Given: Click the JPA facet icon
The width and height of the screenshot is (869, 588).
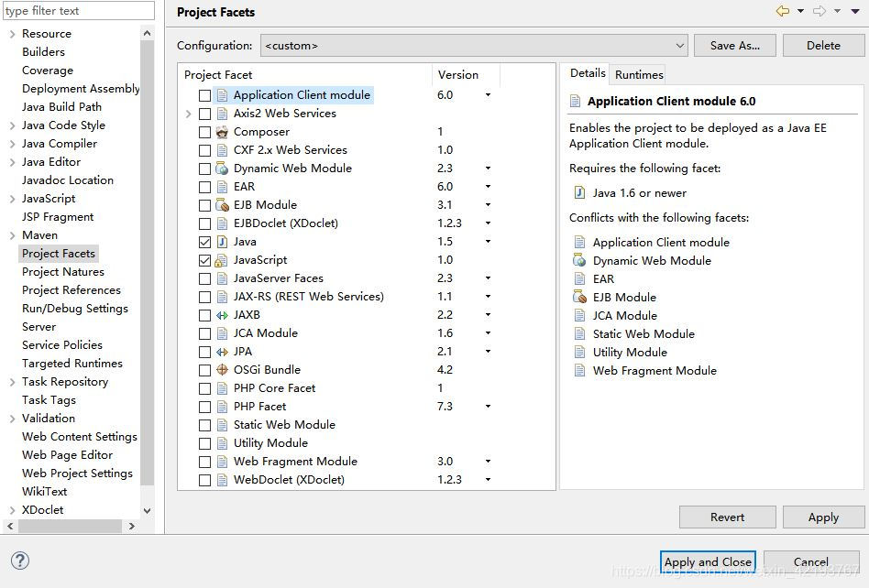Looking at the screenshot, I should coord(221,352).
